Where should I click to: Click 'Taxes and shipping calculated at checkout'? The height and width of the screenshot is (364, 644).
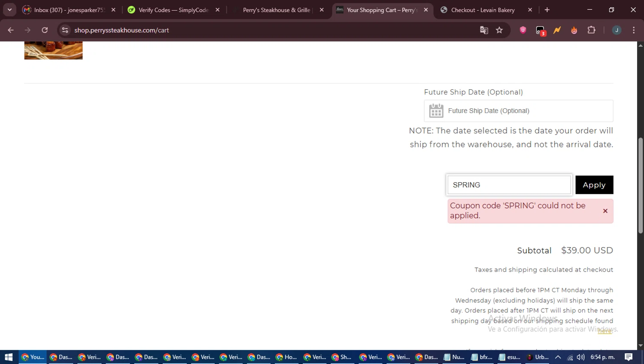click(x=544, y=270)
